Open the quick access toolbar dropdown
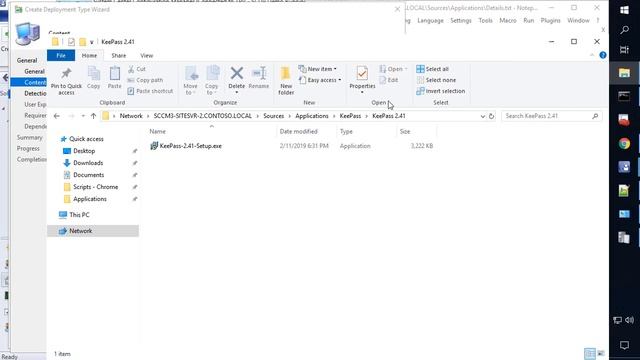Screen dimensions: 640x360 pyautogui.click(x=92, y=42)
